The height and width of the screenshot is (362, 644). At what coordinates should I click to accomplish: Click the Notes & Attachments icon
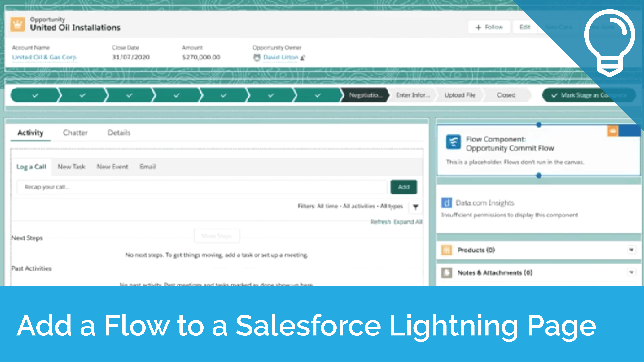tap(447, 273)
